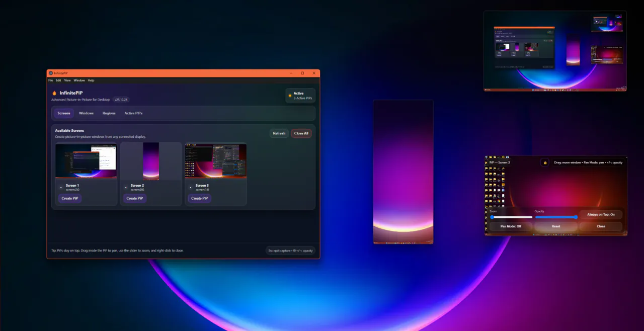The width and height of the screenshot is (644, 331).
Task: Open the Window menu
Action: (x=79, y=80)
